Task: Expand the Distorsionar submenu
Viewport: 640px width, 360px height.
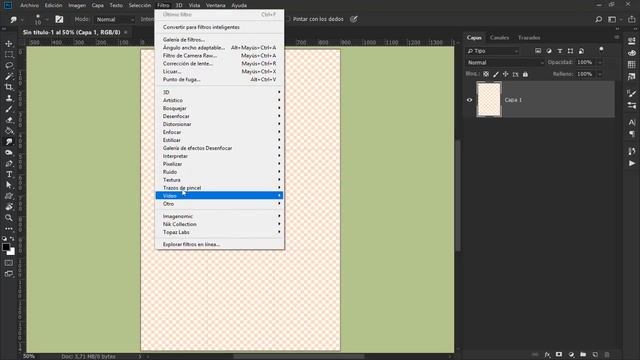Action: click(220, 124)
